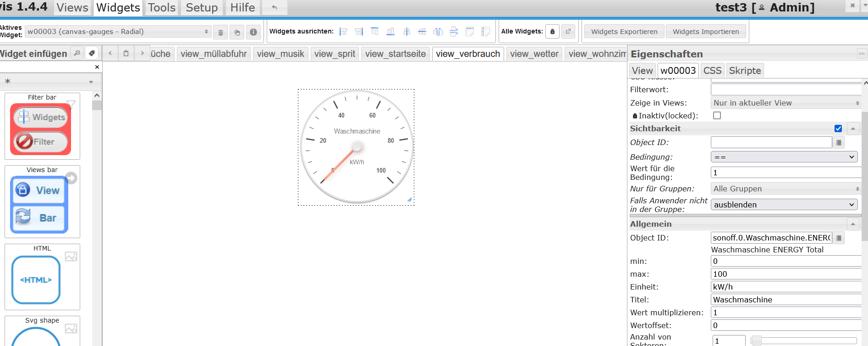Screen dimensions: 868x346
Task: Select the Filter bar widget thumbnail
Action: (x=42, y=126)
